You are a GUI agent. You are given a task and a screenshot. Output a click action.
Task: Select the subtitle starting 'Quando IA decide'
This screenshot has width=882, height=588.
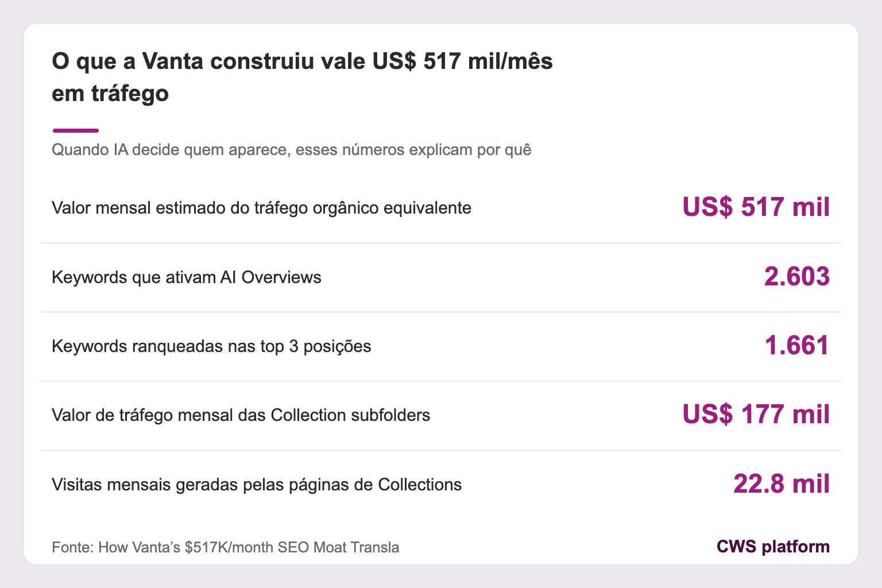[x=292, y=150]
